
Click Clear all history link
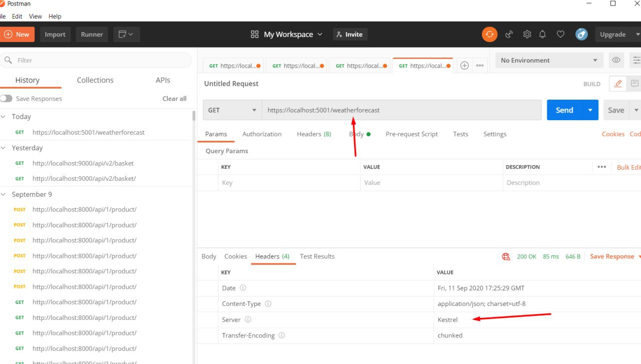click(x=174, y=99)
